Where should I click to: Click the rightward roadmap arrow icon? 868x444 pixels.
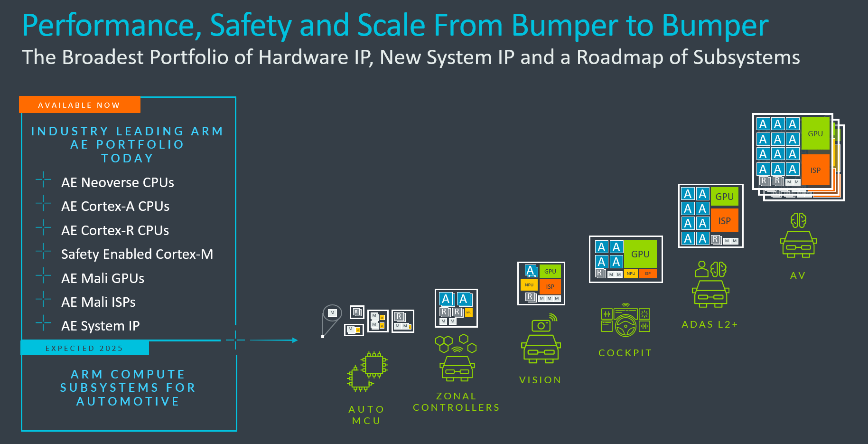(x=275, y=340)
